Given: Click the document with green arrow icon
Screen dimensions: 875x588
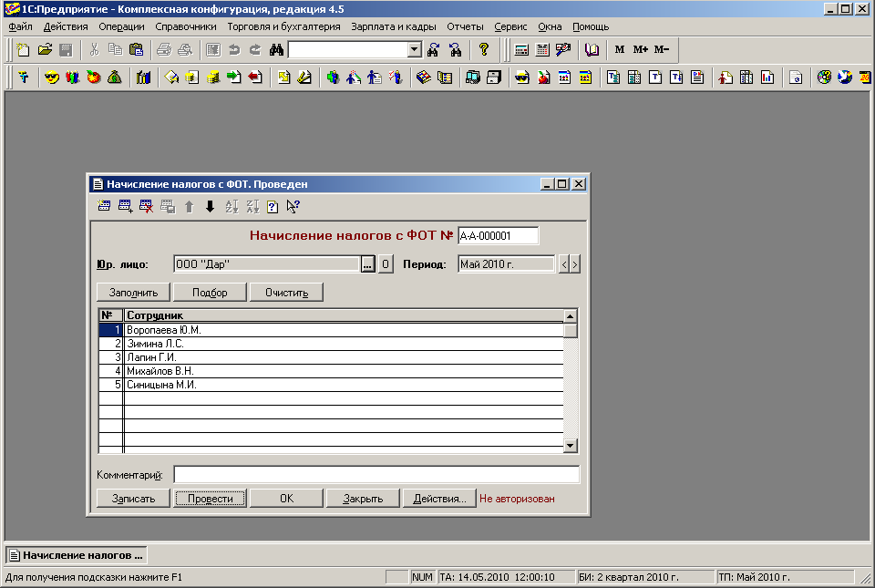Looking at the screenshot, I should 234,77.
